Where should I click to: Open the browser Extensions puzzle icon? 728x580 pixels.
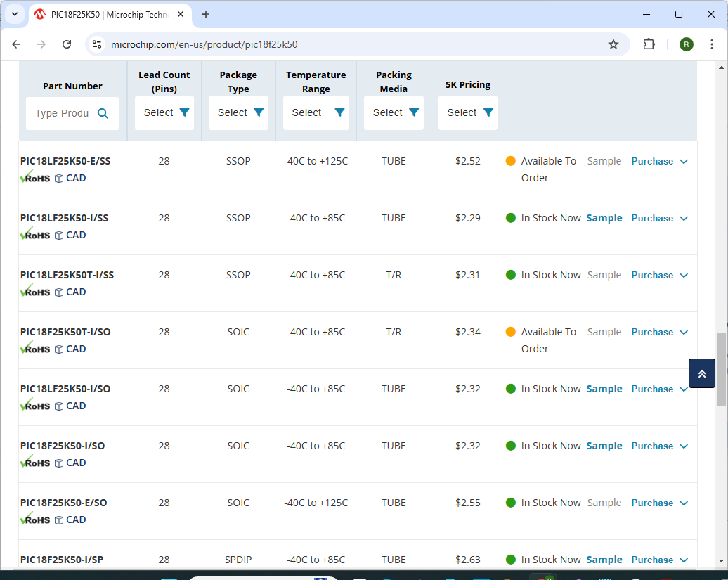[x=649, y=44]
